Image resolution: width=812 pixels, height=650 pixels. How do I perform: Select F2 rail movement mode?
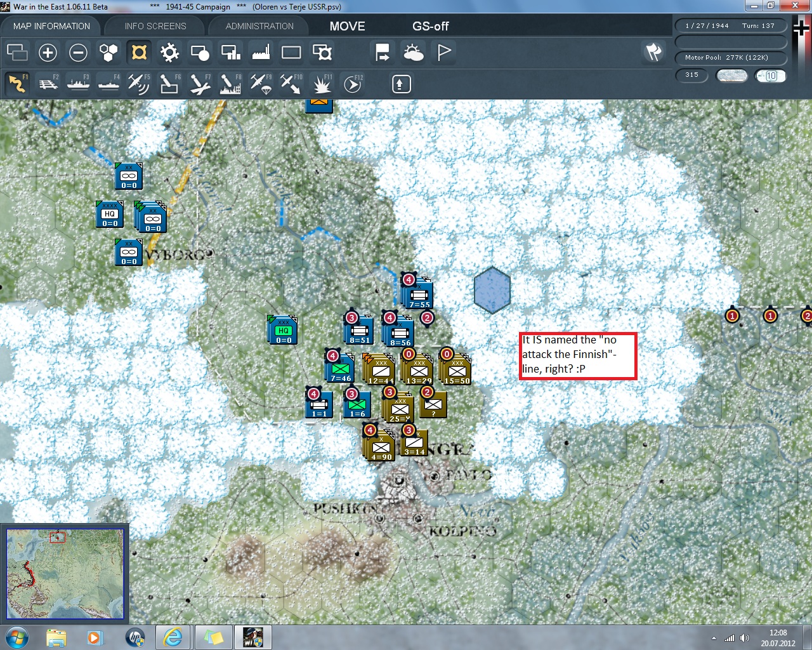click(48, 84)
